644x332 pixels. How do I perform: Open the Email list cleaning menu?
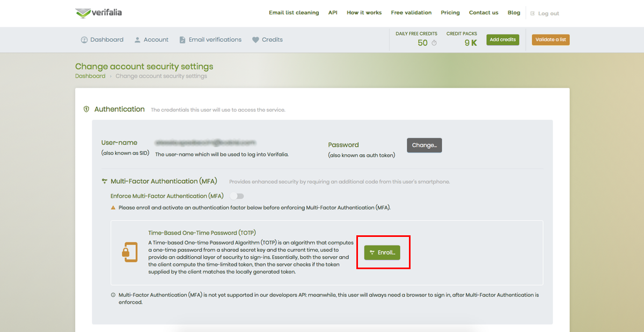pyautogui.click(x=294, y=13)
